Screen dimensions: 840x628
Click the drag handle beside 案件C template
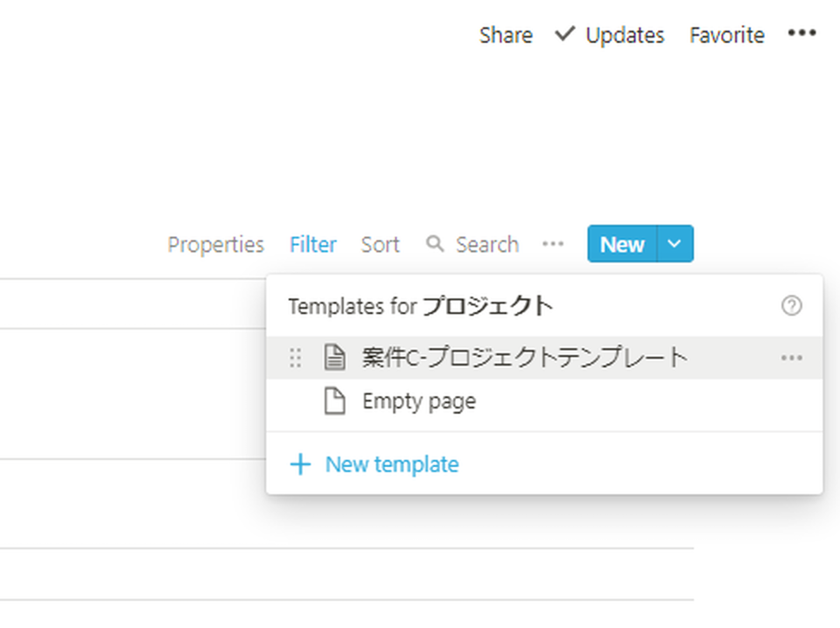point(295,358)
